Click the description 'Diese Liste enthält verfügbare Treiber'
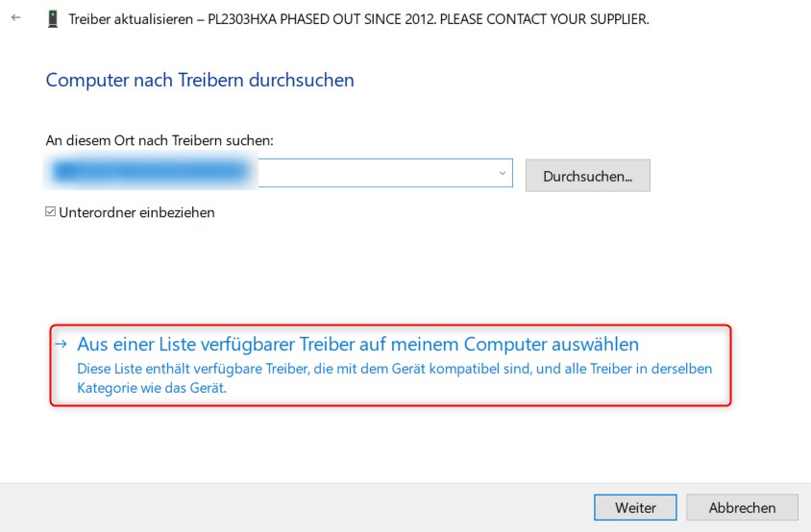811x532 pixels. 394,369
